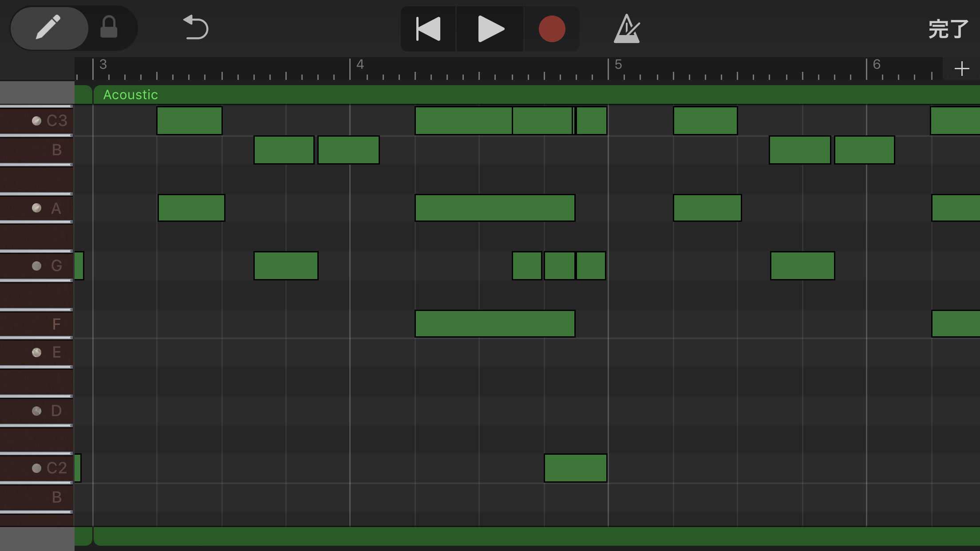Tap the lock icon next to pencil
Viewport: 980px width, 551px height.
coord(109,28)
